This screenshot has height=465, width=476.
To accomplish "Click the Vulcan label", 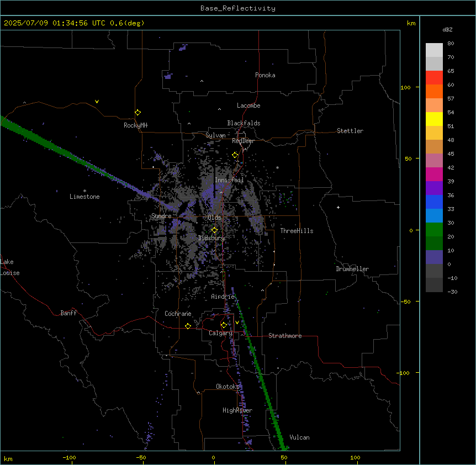I will coord(299,437).
